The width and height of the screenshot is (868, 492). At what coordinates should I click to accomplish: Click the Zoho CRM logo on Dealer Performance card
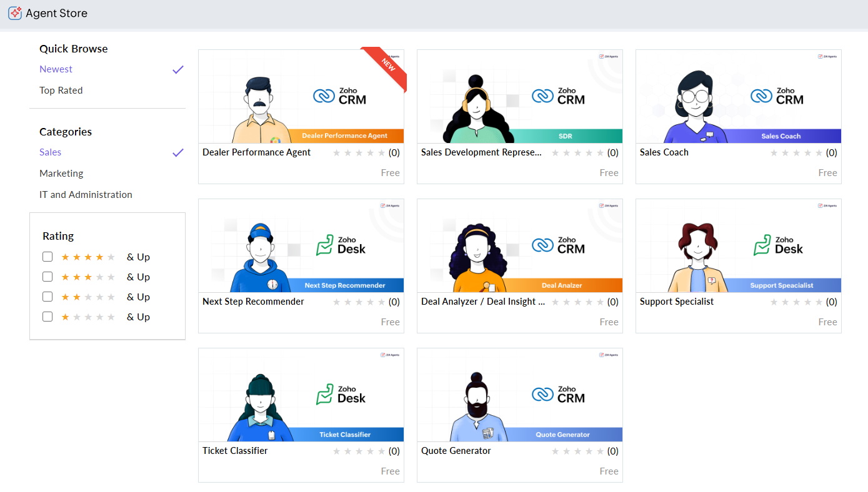click(339, 96)
